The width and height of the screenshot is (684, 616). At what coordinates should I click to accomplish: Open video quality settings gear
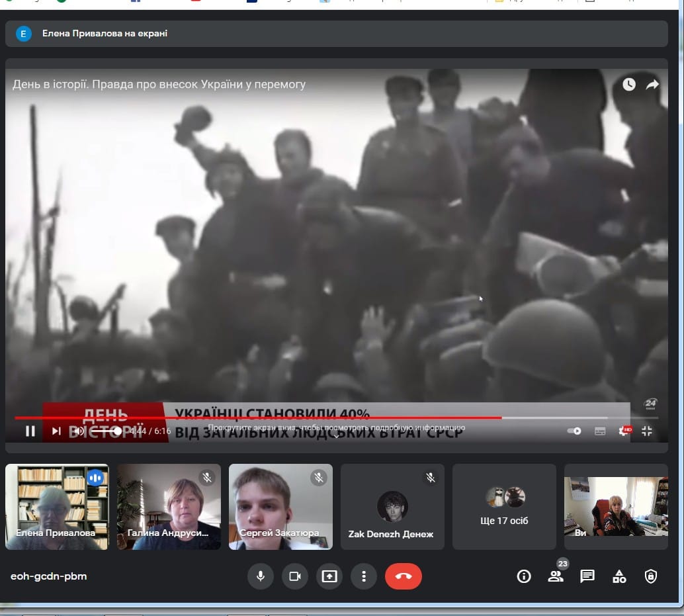[622, 431]
